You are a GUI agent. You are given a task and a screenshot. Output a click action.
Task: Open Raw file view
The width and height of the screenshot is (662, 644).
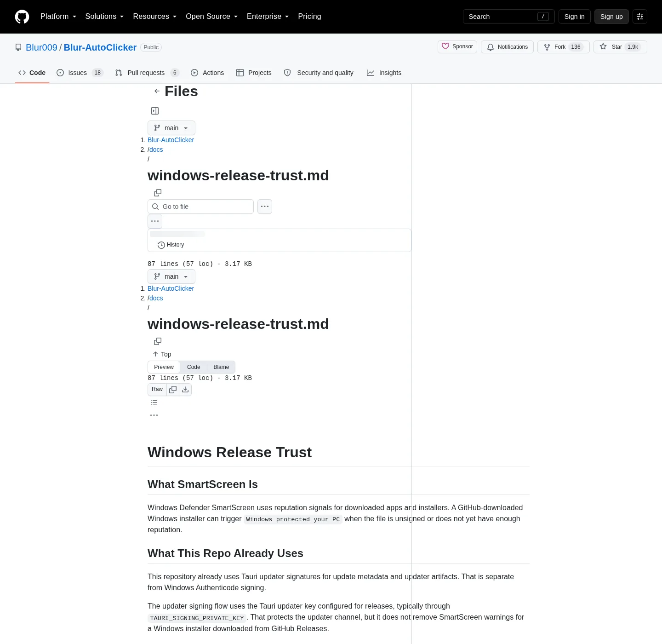[x=157, y=390]
